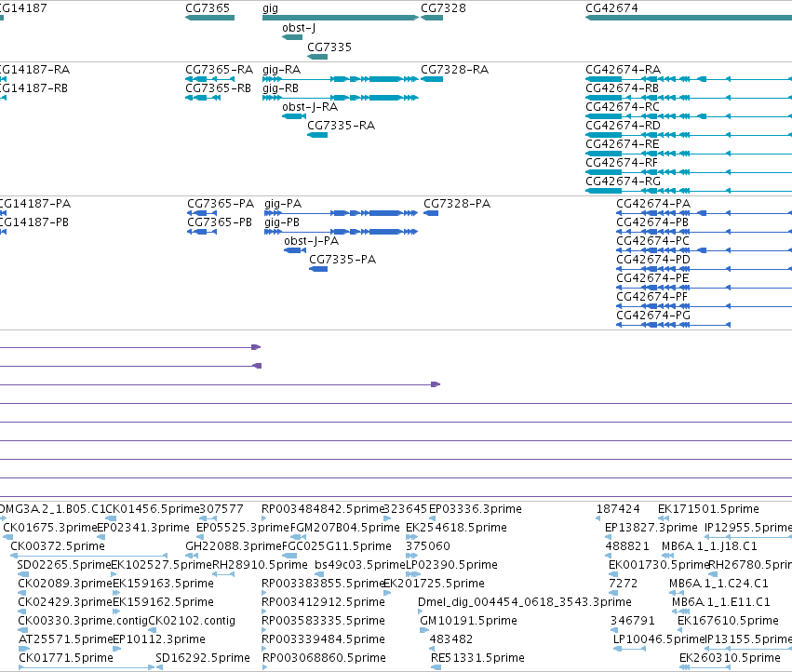Select protein CG42674-PG
The height and width of the screenshot is (672, 792).
(673, 325)
